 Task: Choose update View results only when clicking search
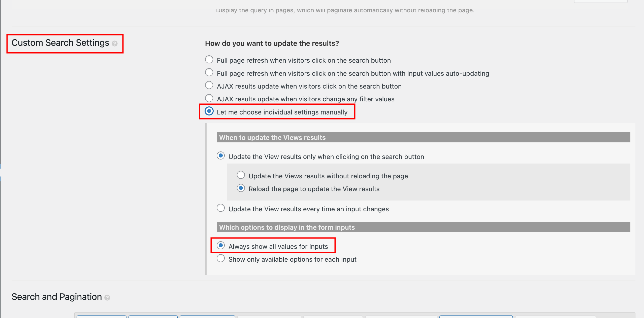[221, 156]
